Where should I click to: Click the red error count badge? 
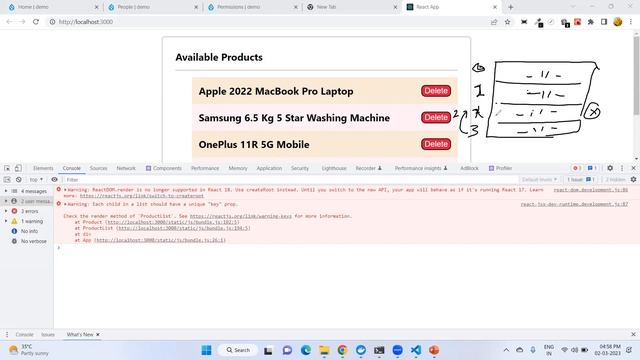coord(576,168)
